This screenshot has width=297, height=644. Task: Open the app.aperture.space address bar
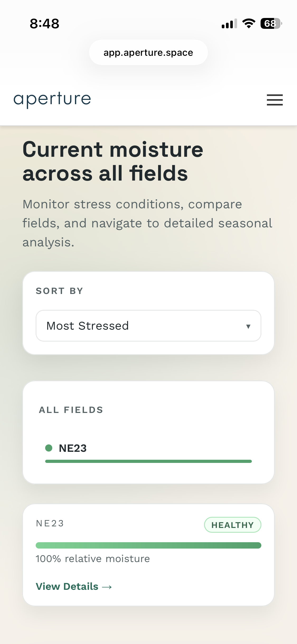pyautogui.click(x=148, y=52)
